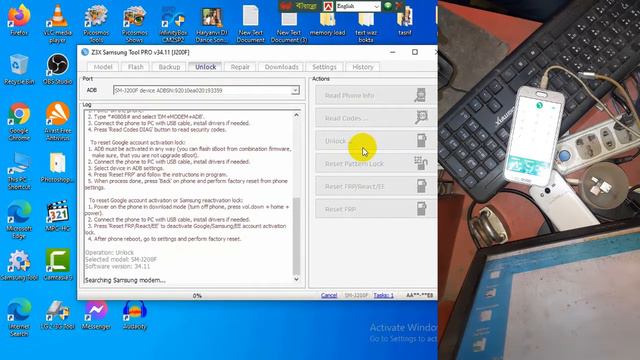Click the Read Codes button
Viewport: 640px width, 360px height.
[x=375, y=118]
